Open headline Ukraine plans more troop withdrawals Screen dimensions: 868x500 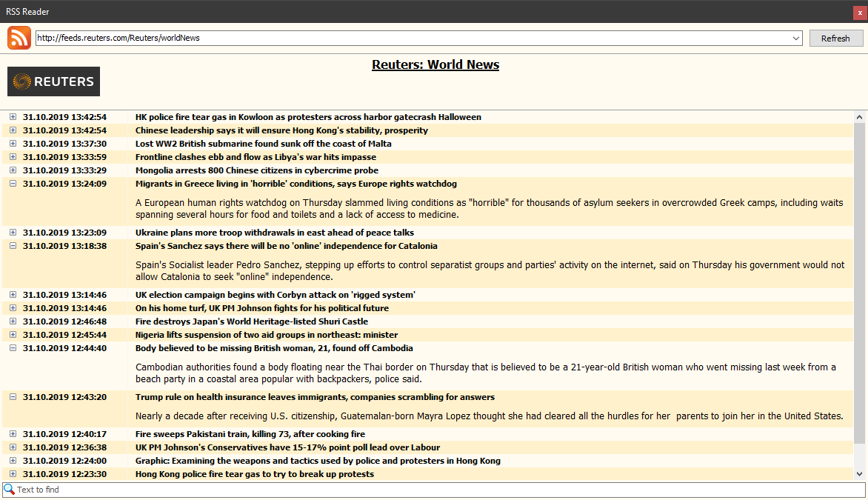pos(275,233)
